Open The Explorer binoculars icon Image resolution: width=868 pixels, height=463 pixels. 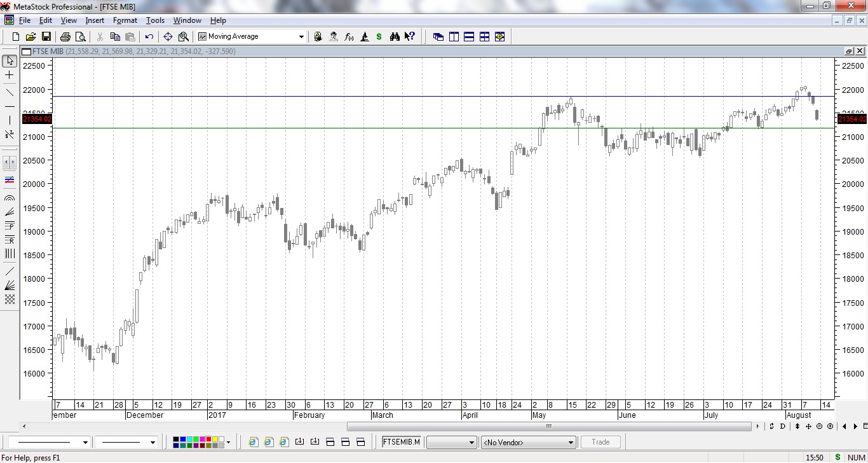point(395,37)
